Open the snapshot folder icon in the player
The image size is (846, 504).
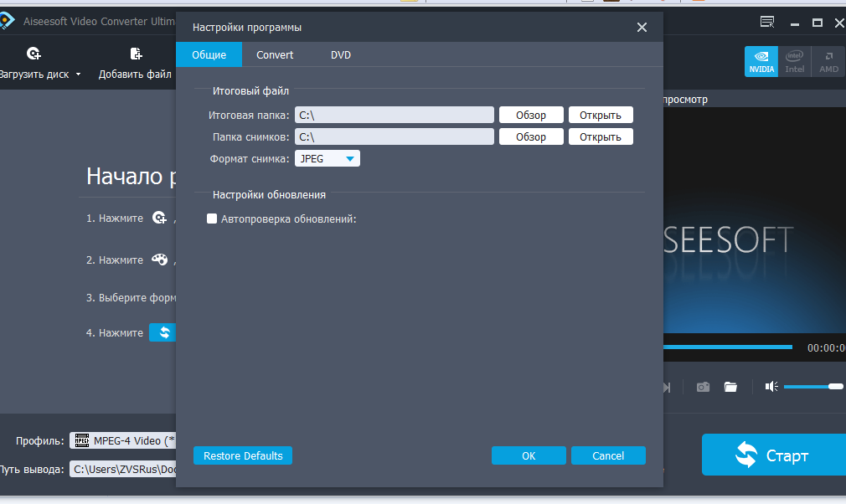tap(730, 387)
